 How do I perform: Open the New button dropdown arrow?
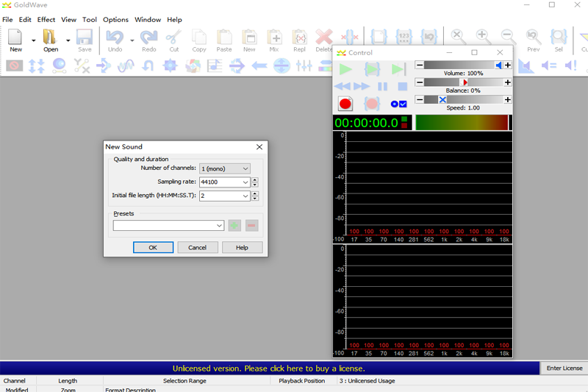pos(33,40)
